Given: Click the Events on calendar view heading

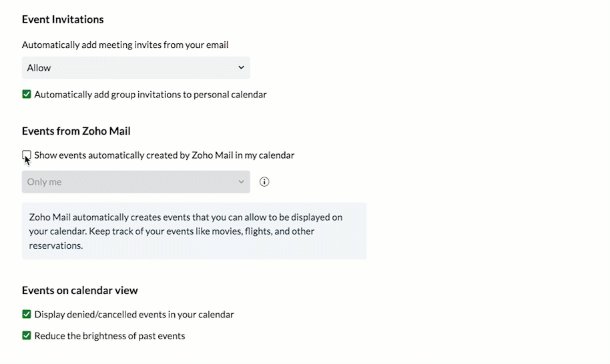Looking at the screenshot, I should (80, 290).
